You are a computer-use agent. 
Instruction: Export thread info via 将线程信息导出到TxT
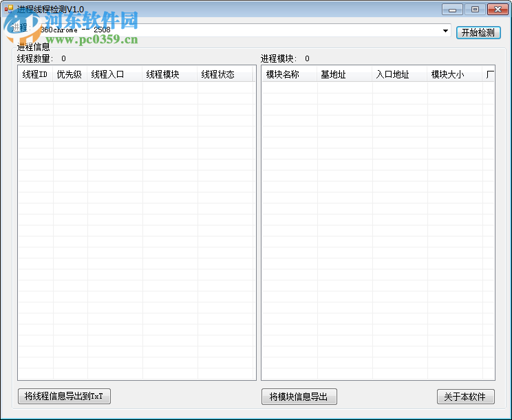point(64,396)
